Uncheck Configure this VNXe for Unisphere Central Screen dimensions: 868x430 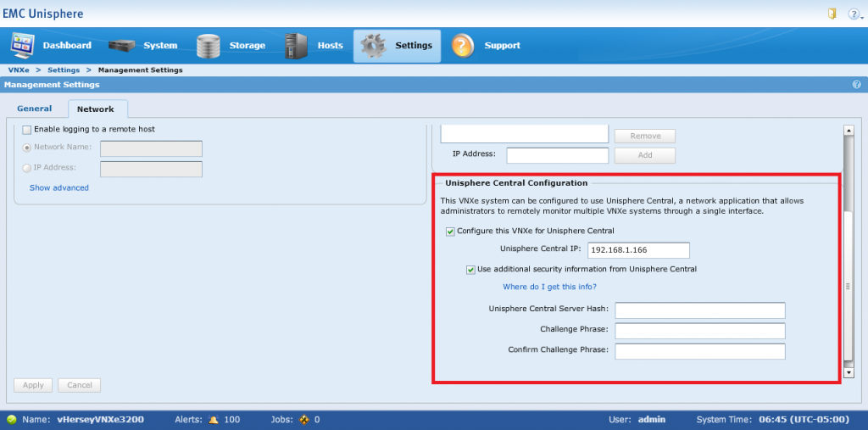(450, 231)
